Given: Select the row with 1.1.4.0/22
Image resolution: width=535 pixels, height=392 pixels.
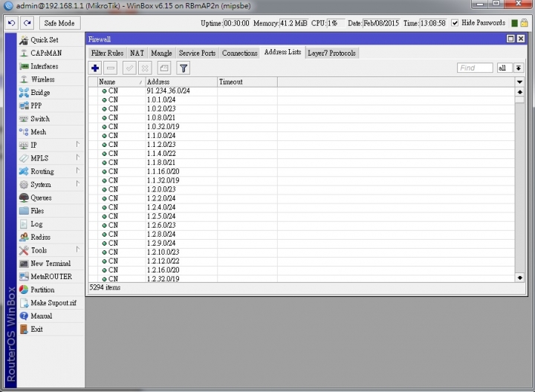Looking at the screenshot, I should coord(301,154).
